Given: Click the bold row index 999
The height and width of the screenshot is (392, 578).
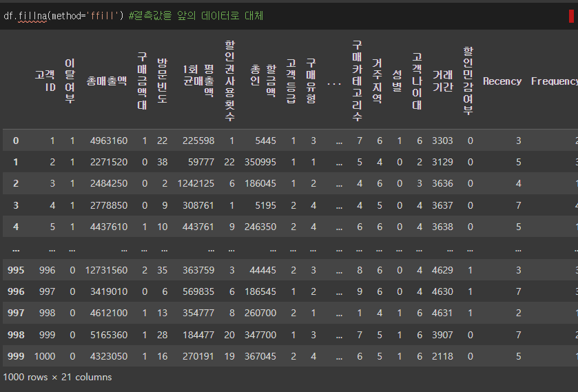Looking at the screenshot, I should pos(16,357).
